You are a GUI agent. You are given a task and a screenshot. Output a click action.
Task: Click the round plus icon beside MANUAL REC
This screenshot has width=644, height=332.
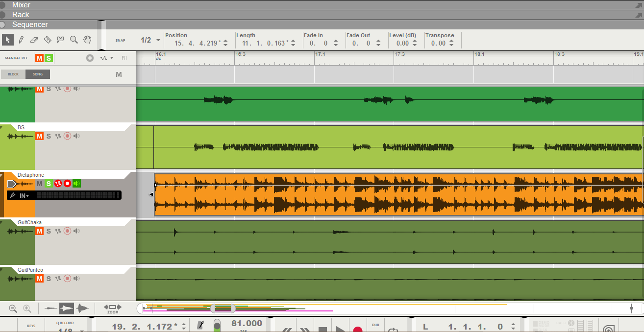coord(90,58)
